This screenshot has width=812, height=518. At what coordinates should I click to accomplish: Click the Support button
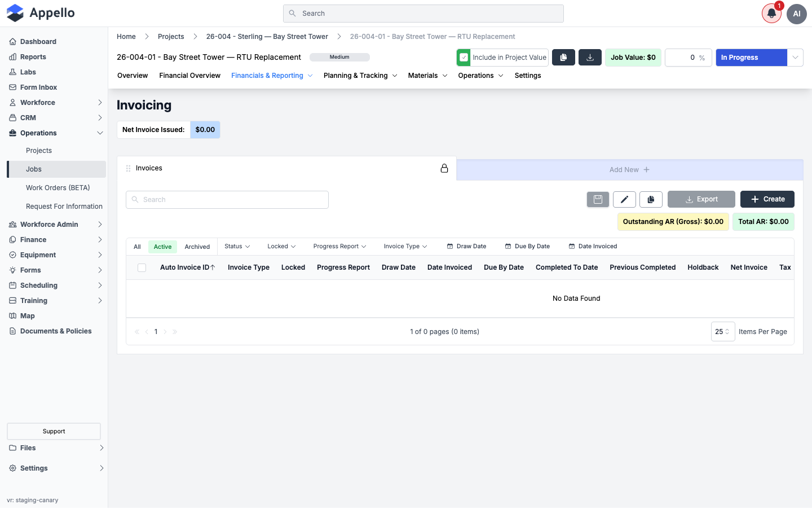click(54, 432)
